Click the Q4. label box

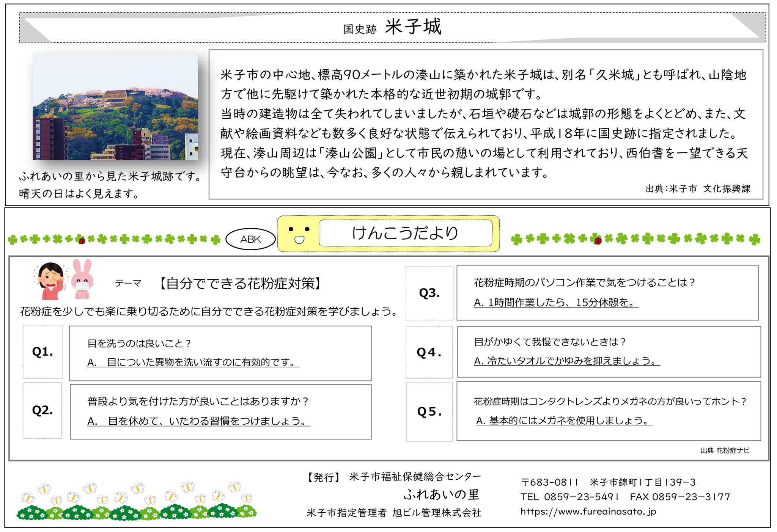[429, 353]
